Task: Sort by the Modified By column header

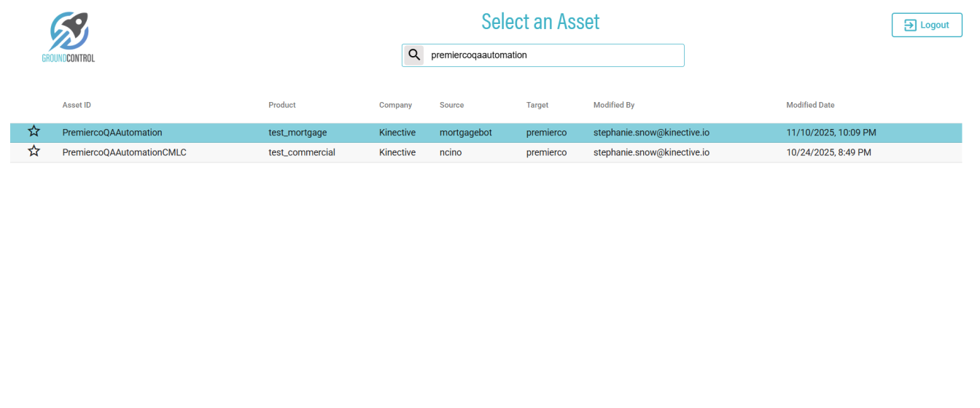Action: [614, 105]
